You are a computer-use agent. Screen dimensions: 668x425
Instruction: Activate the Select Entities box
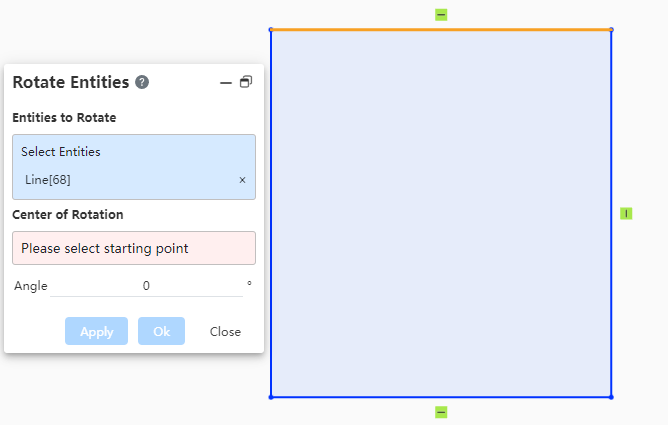tap(134, 167)
